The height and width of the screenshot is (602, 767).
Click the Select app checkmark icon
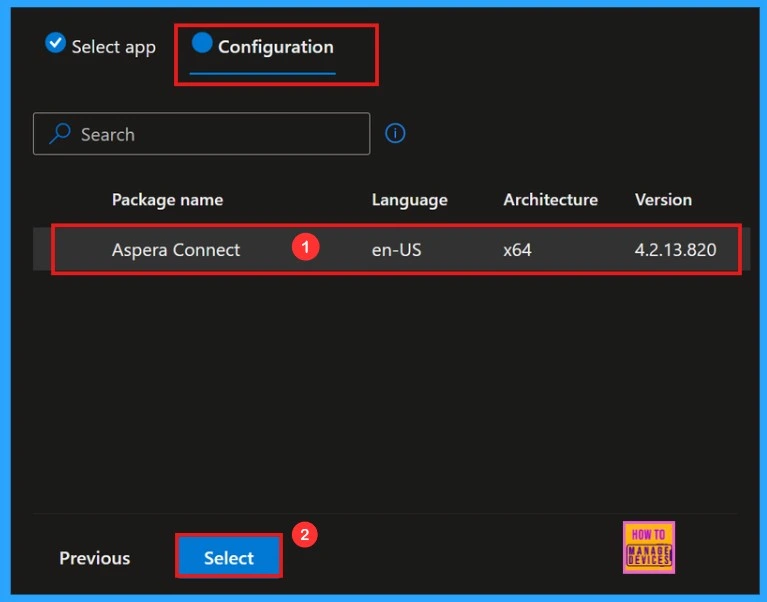coord(55,43)
